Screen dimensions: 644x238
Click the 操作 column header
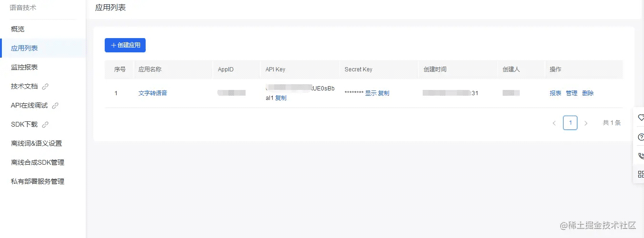click(555, 69)
